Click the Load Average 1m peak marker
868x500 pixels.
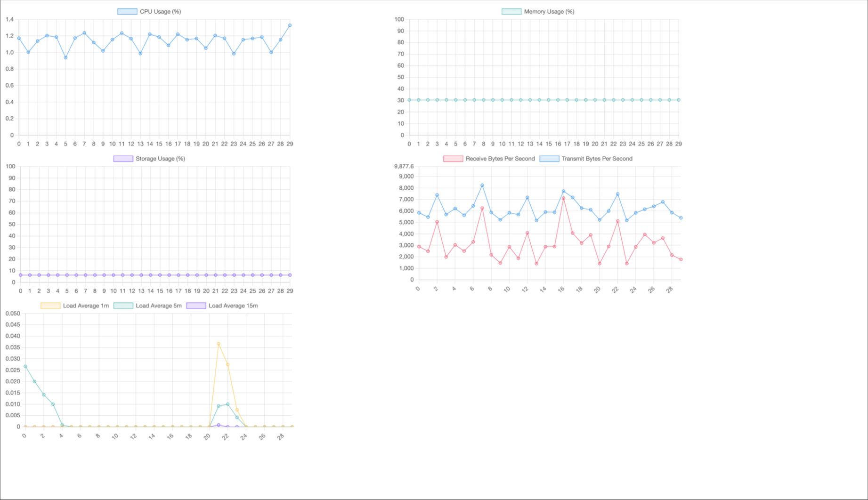[x=219, y=344]
